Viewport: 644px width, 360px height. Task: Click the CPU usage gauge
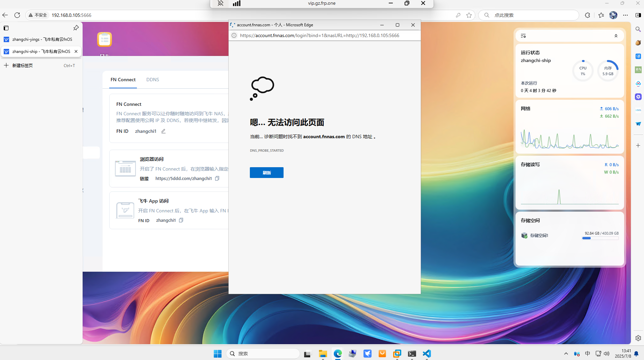pos(583,71)
